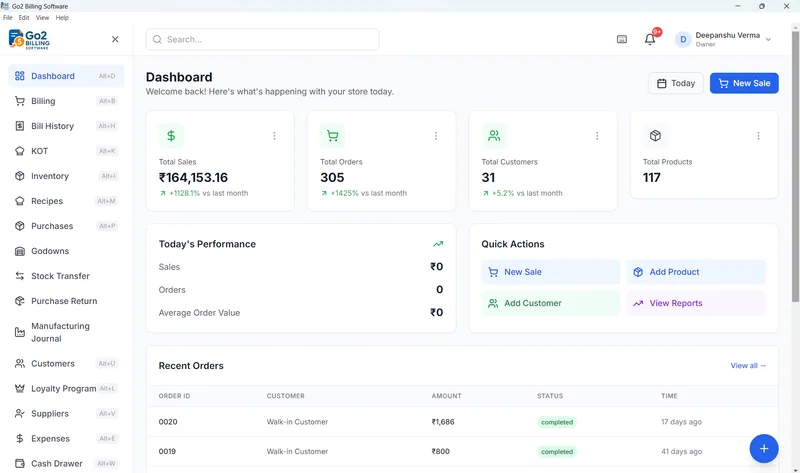
Task: Click the blue New Sale header button
Action: click(x=744, y=83)
